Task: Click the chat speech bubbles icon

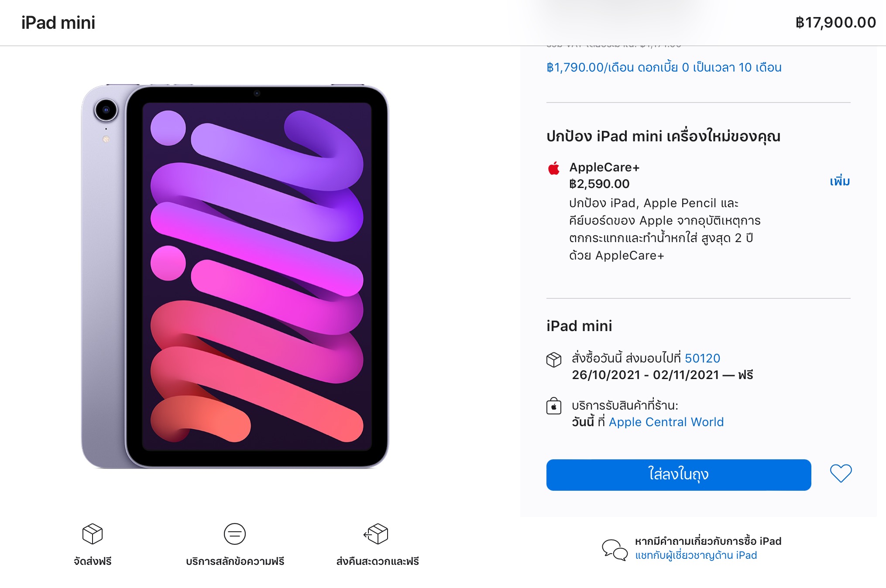Action: (615, 550)
